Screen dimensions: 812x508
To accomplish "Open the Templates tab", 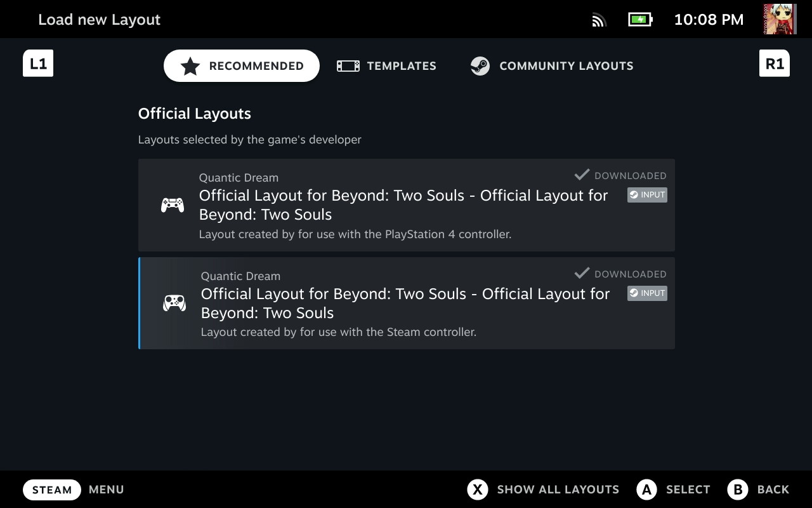I will tap(386, 66).
